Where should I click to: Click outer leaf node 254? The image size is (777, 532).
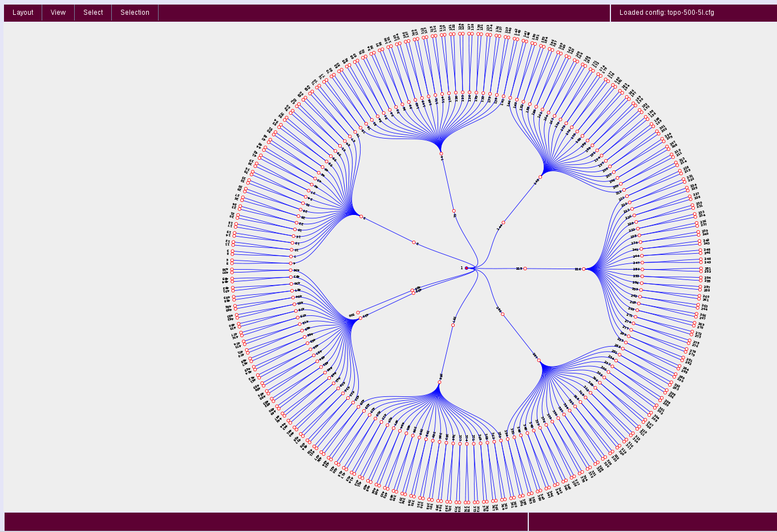pyautogui.click(x=701, y=278)
